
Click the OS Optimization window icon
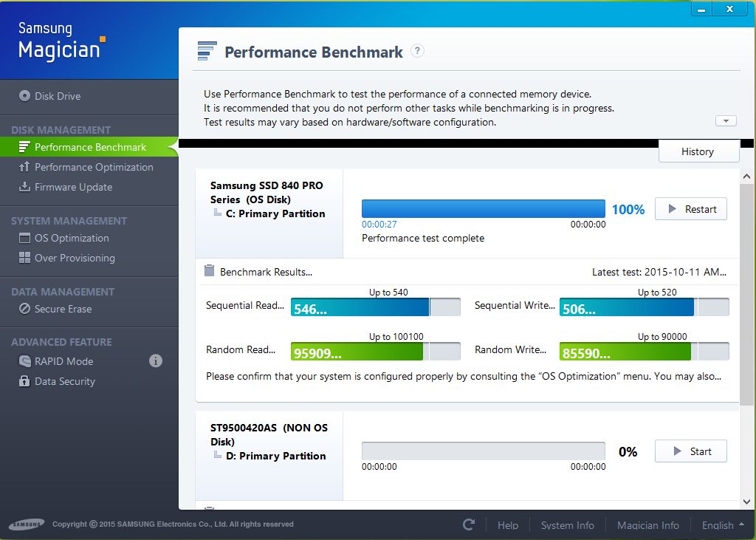pos(24,238)
